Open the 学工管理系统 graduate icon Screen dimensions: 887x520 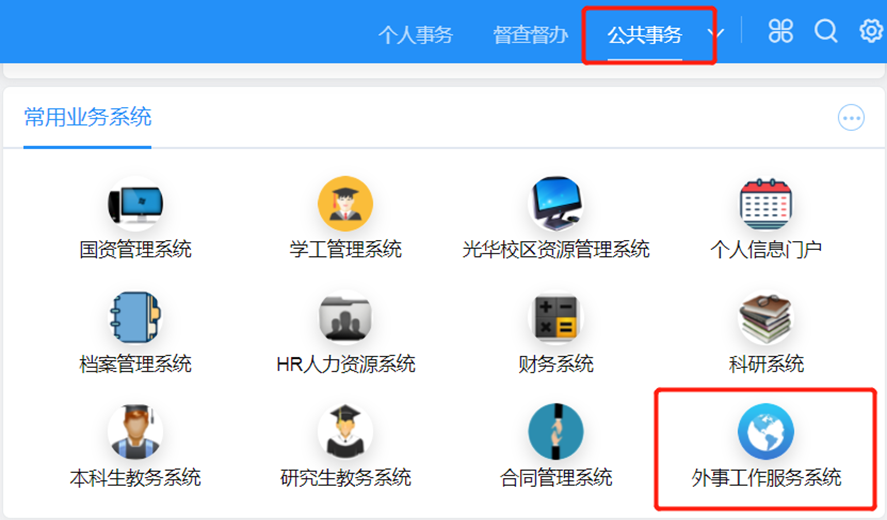pos(345,204)
